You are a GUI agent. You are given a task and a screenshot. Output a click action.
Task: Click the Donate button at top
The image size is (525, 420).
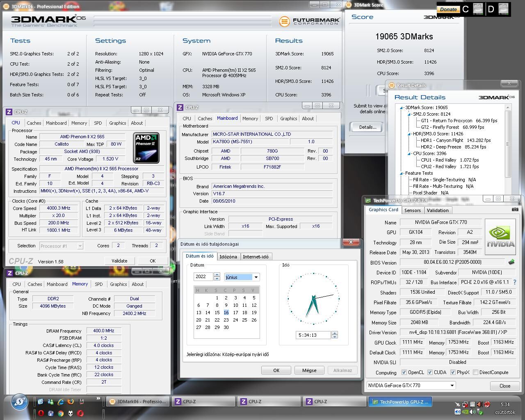click(x=448, y=9)
